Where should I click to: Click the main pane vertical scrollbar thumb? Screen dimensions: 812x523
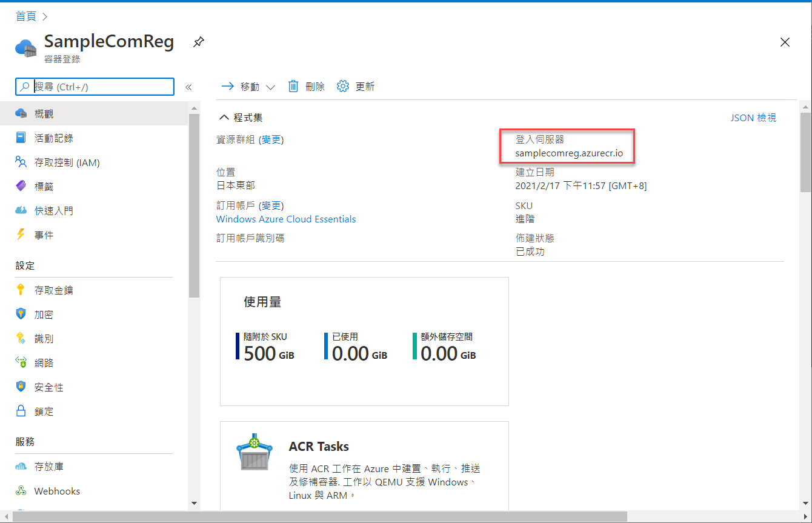[805, 153]
